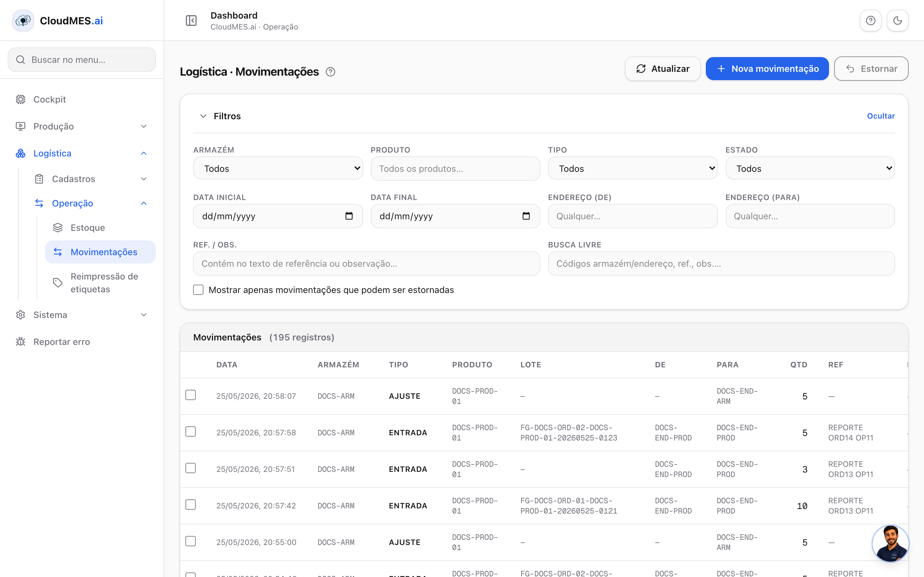924x577 pixels.
Task: Open the Armazém dropdown
Action: click(278, 168)
